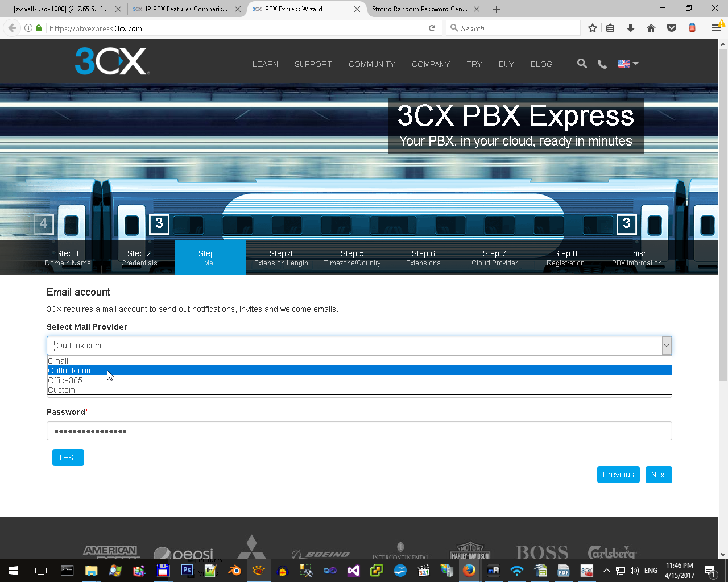The width and height of the screenshot is (728, 582).
Task: Open Blender from taskbar
Action: point(234,571)
